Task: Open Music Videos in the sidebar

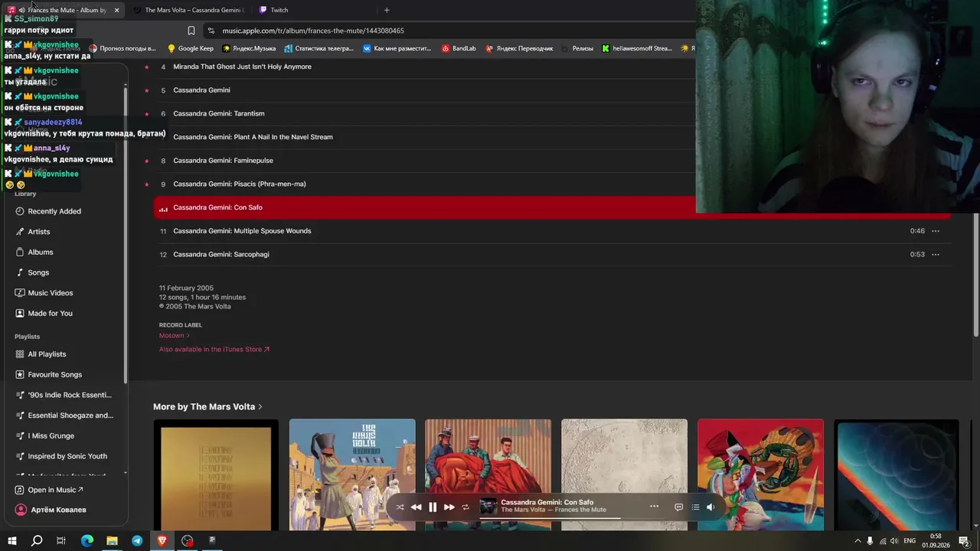Action: pyautogui.click(x=51, y=293)
